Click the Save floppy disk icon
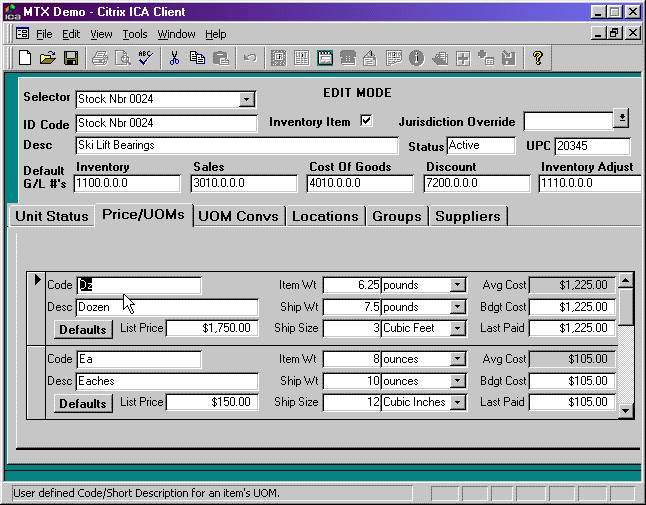This screenshot has height=505, width=646. (x=71, y=58)
